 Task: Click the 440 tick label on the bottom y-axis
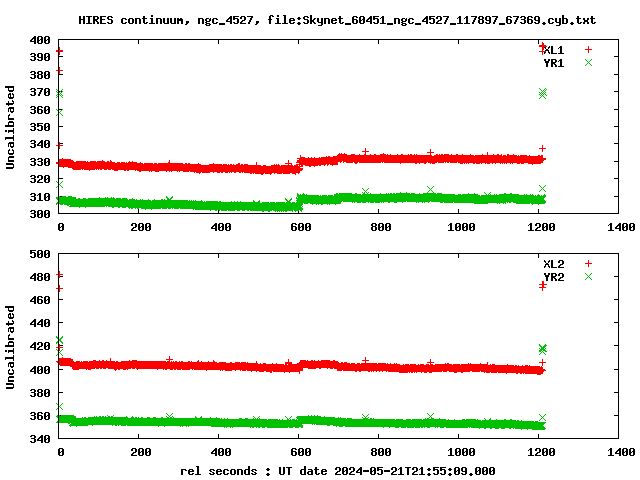click(x=40, y=323)
